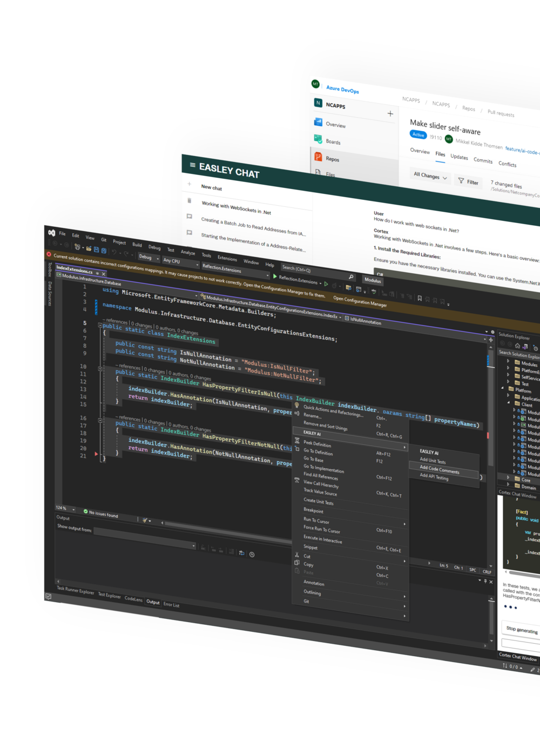Open the Easley Chat hamburger menu
Viewport: 540px width, 756px height.
coord(192,165)
